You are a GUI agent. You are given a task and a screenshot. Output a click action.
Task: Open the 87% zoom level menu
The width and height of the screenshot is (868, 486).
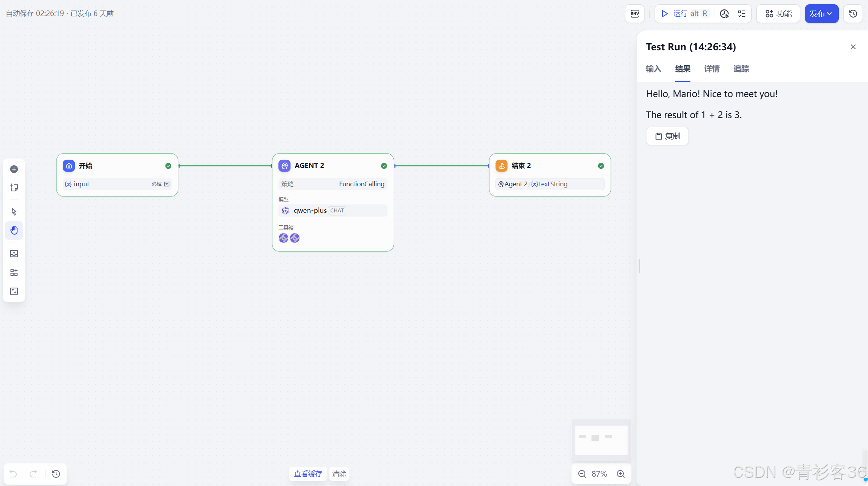click(599, 474)
